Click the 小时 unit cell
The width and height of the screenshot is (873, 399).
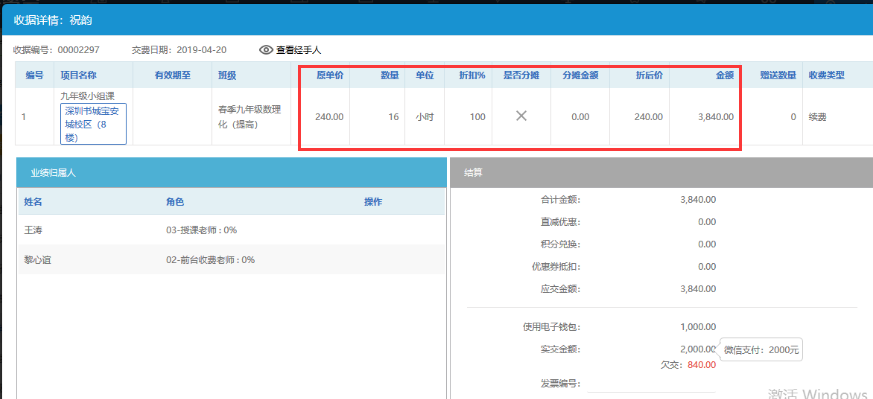click(x=425, y=117)
